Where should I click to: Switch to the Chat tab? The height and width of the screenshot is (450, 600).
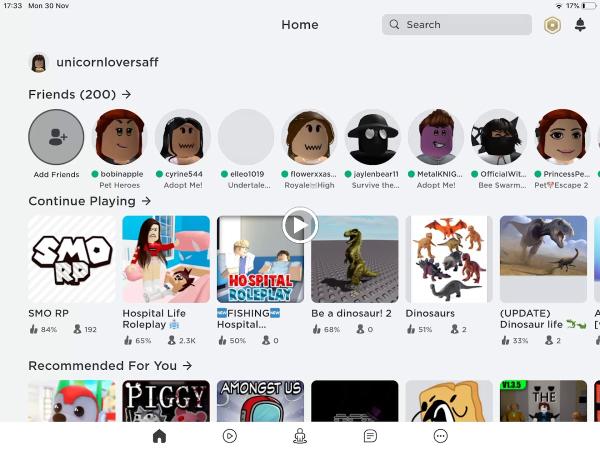tap(370, 436)
